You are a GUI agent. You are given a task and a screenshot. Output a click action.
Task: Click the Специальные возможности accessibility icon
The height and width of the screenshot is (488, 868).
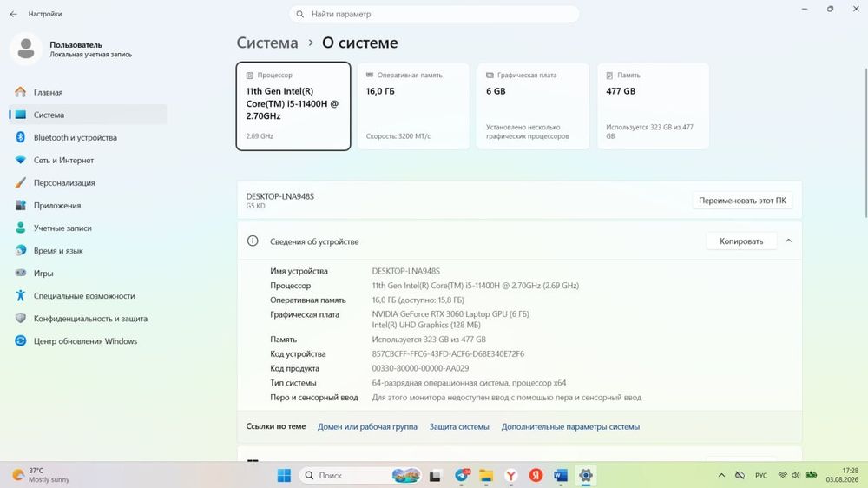pyautogui.click(x=21, y=296)
